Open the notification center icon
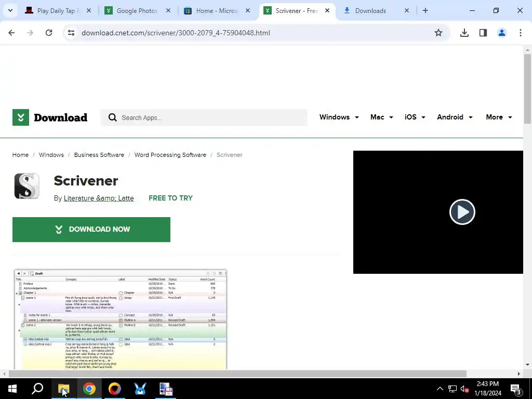The height and width of the screenshot is (399, 532). [x=516, y=389]
